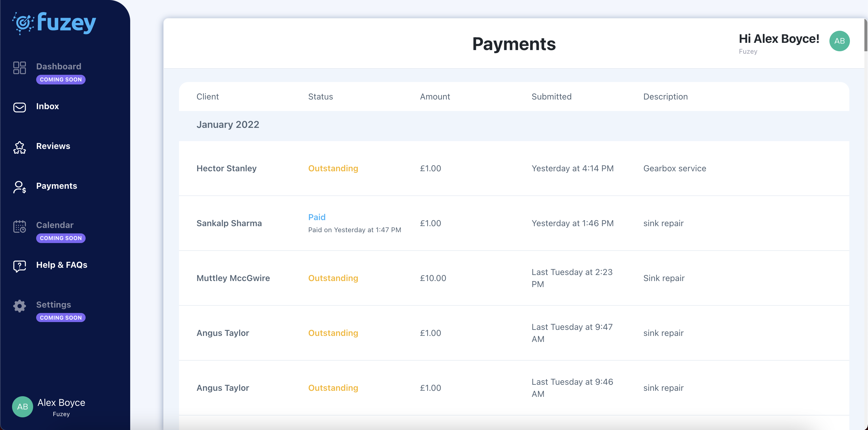Screen dimensions: 868x430
Task: Click the Amount column header
Action: click(x=435, y=96)
